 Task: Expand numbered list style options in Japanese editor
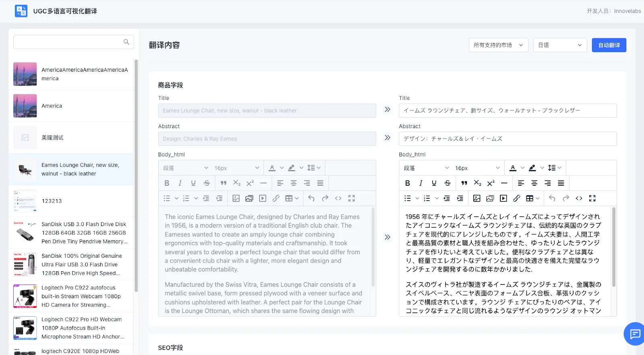(437, 198)
